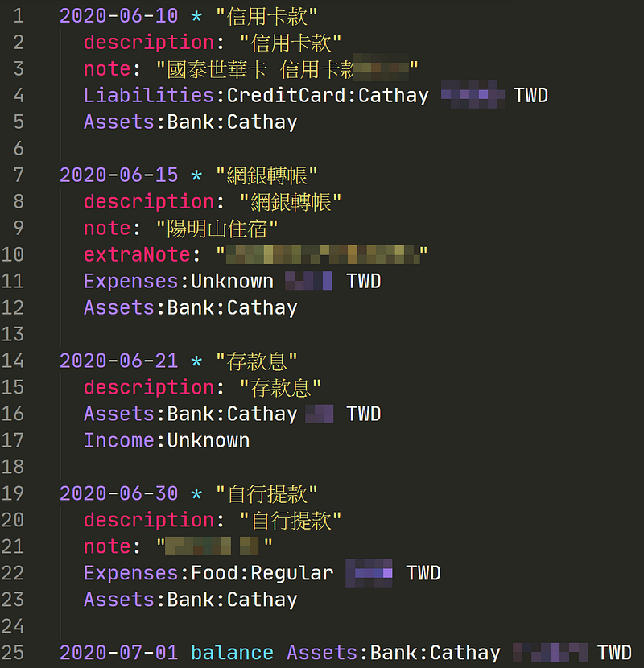
Task: Click the asterisk flag on line 14
Action: click(197, 361)
